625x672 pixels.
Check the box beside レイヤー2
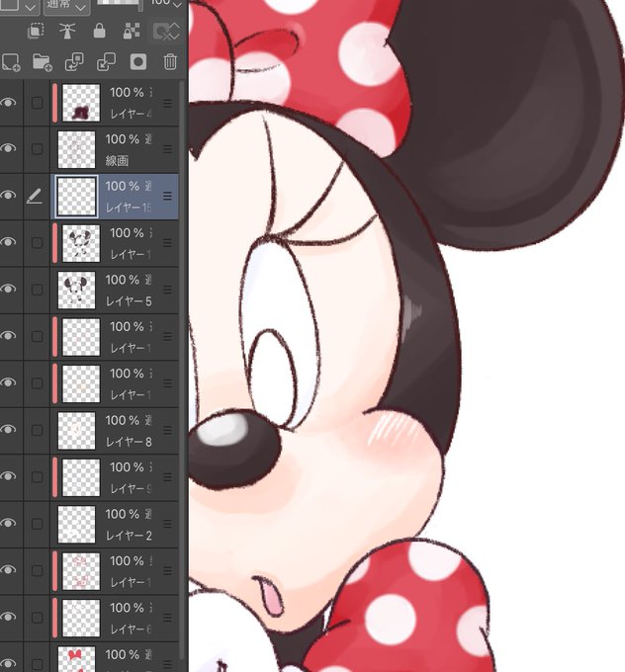coord(37,524)
